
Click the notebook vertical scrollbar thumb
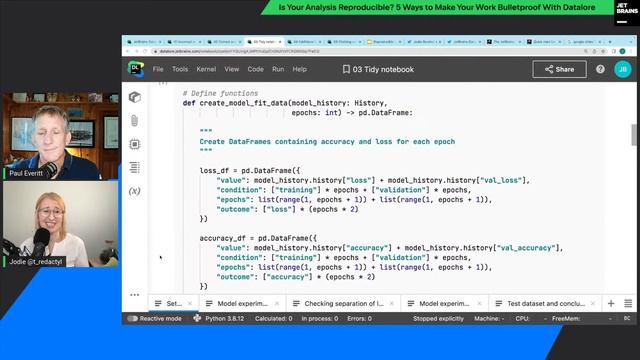click(634, 135)
